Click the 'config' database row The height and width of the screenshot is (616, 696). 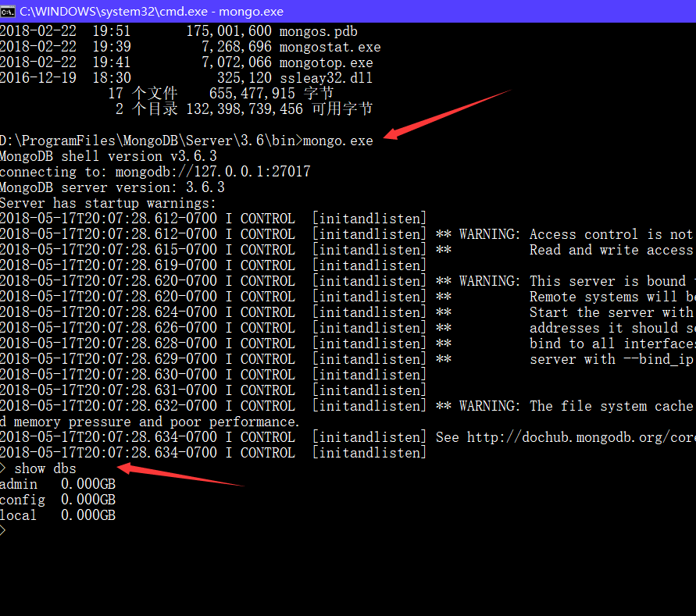point(58,500)
